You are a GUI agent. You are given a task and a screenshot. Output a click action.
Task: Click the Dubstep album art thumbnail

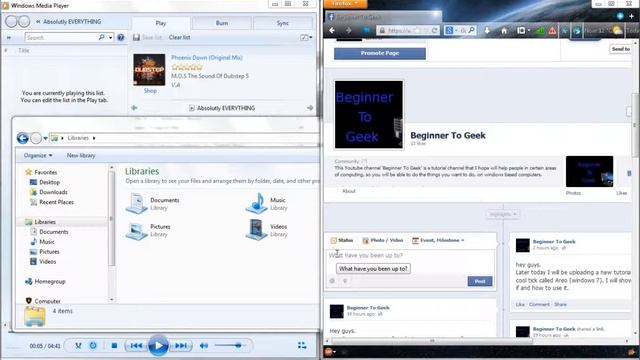[149, 70]
